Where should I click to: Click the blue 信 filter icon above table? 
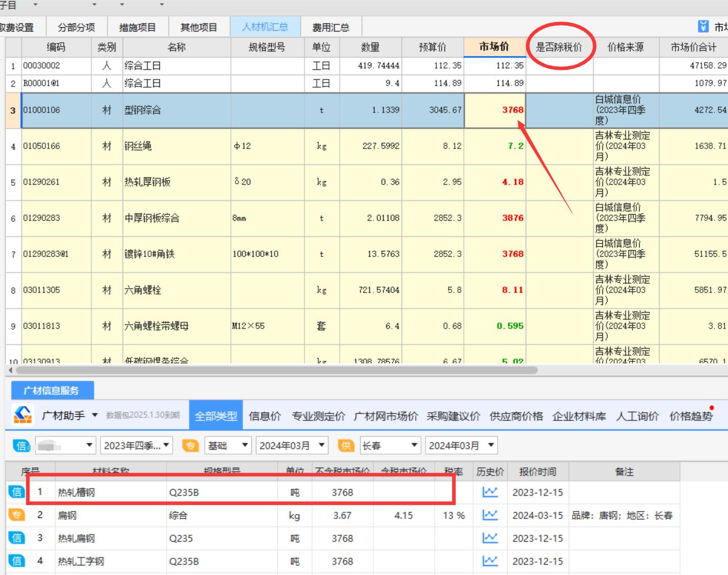coord(21,446)
